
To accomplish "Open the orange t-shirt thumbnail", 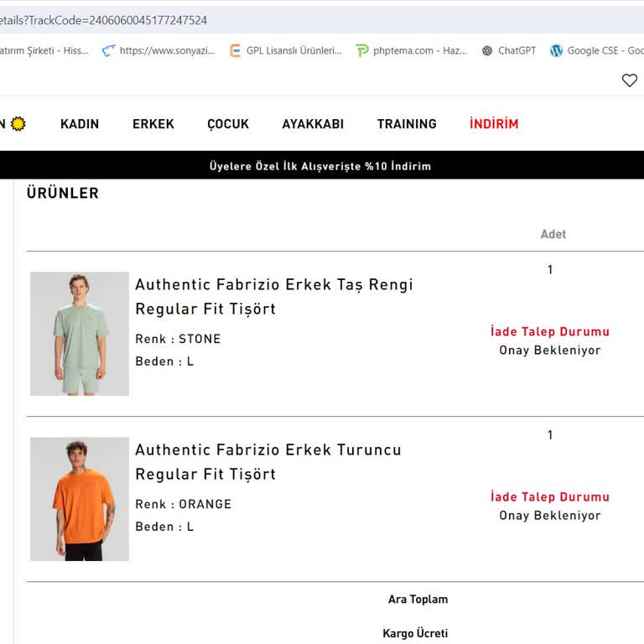I will (80, 499).
